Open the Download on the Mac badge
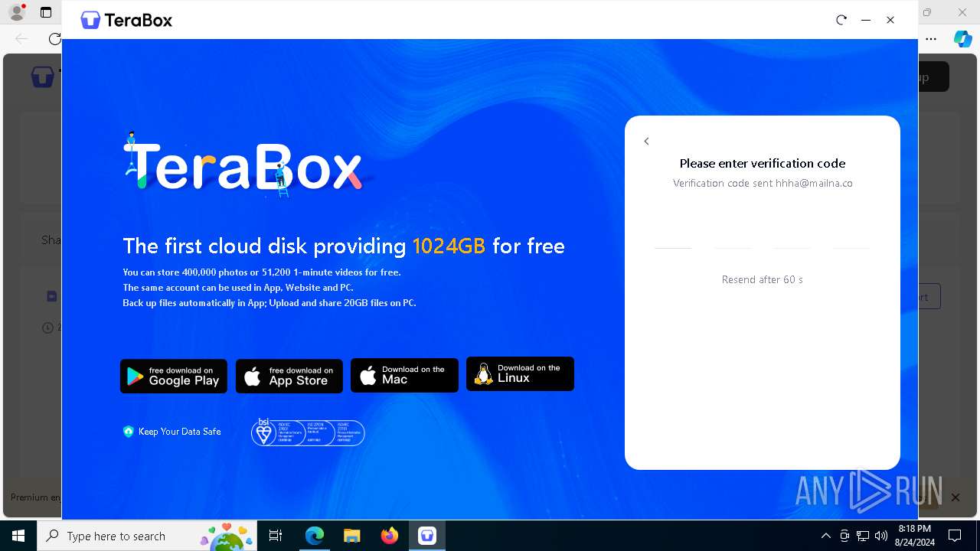The image size is (980, 551). 404,375
